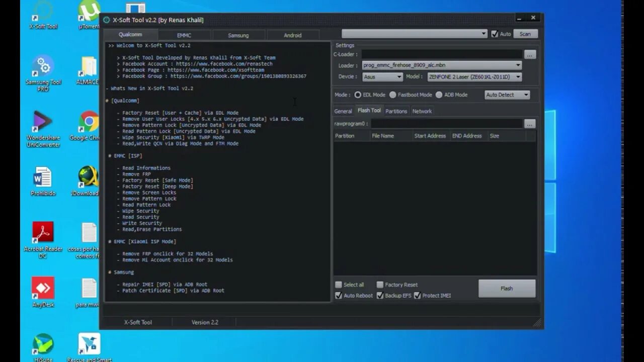Image resolution: width=644 pixels, height=362 pixels.
Task: Click the END Address column header
Action: click(468, 136)
